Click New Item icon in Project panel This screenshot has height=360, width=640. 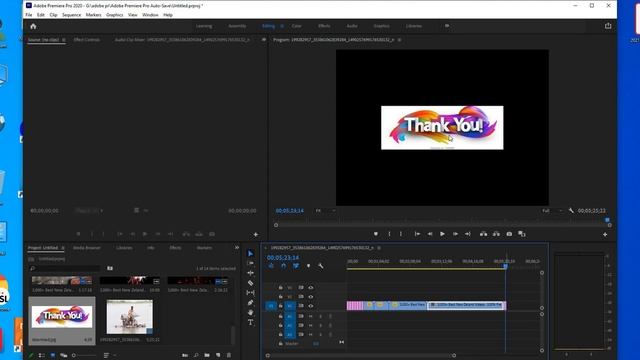click(218, 355)
